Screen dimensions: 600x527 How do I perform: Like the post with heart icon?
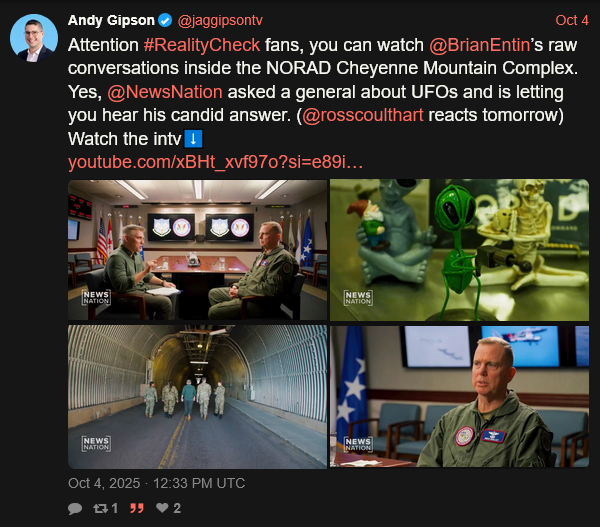[x=162, y=508]
